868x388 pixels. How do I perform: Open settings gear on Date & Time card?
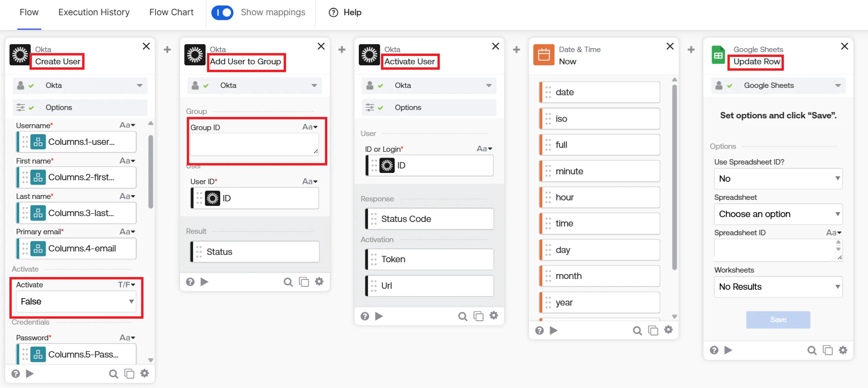click(x=668, y=330)
